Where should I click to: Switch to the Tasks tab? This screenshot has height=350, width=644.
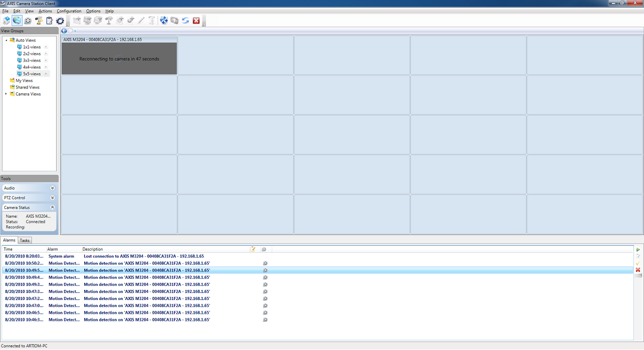[25, 240]
